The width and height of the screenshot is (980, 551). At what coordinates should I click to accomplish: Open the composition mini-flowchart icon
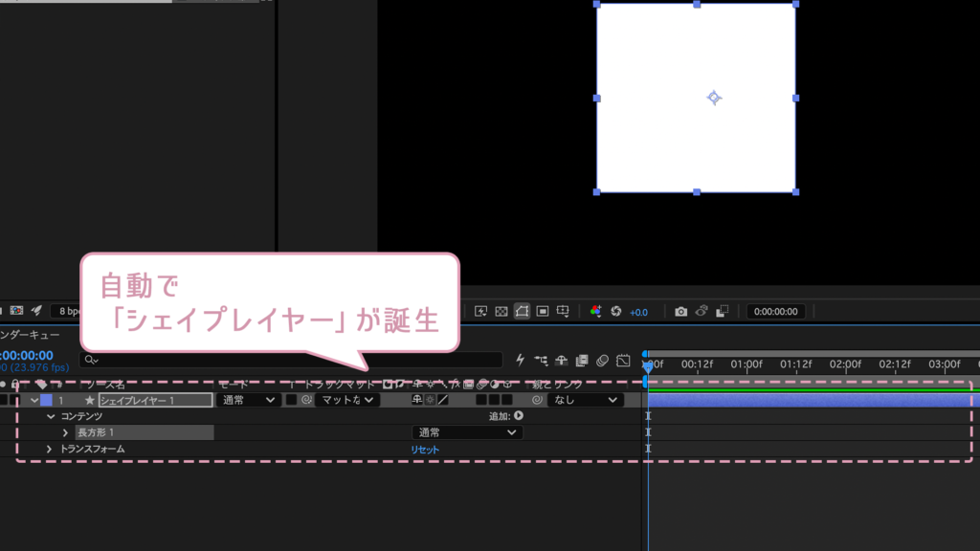click(541, 361)
